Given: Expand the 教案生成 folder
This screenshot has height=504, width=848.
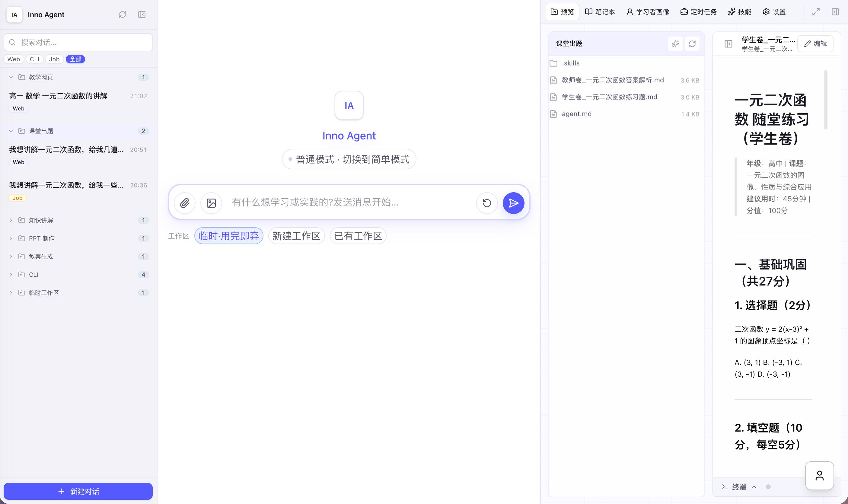Looking at the screenshot, I should [78, 257].
